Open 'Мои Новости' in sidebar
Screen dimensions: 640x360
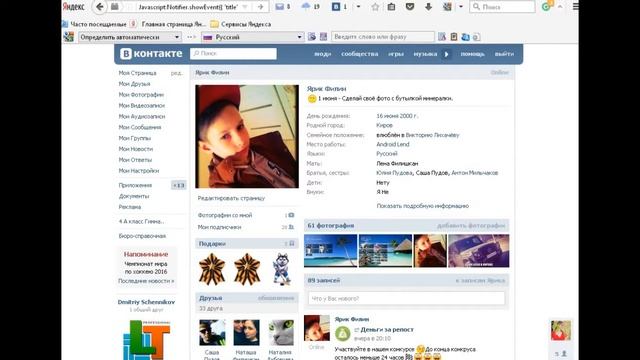pyautogui.click(x=136, y=149)
